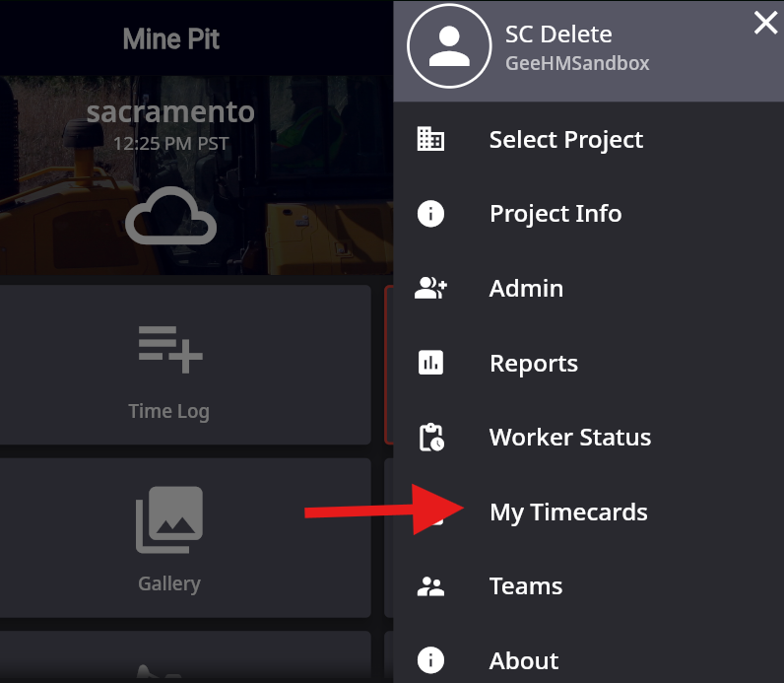Open the Gallery tile

[x=169, y=538]
